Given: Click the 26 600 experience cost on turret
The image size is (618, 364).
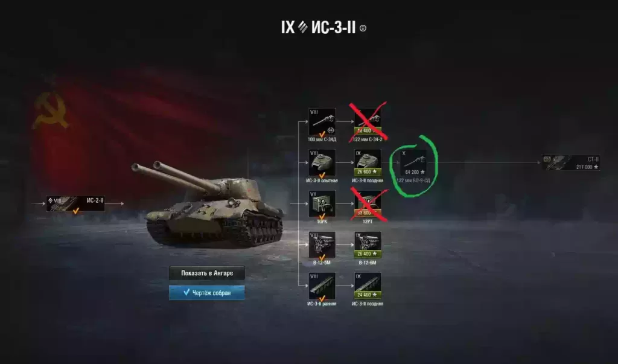Looking at the screenshot, I should click(368, 172).
